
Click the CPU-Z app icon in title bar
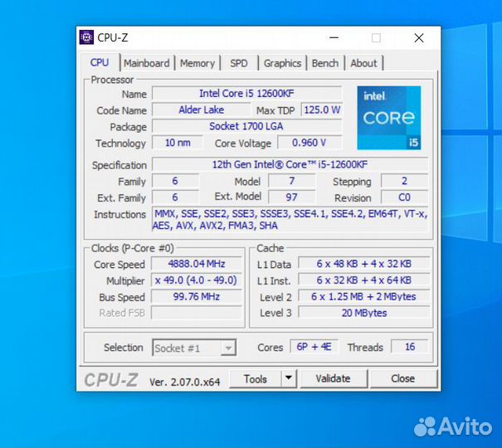pyautogui.click(x=86, y=37)
